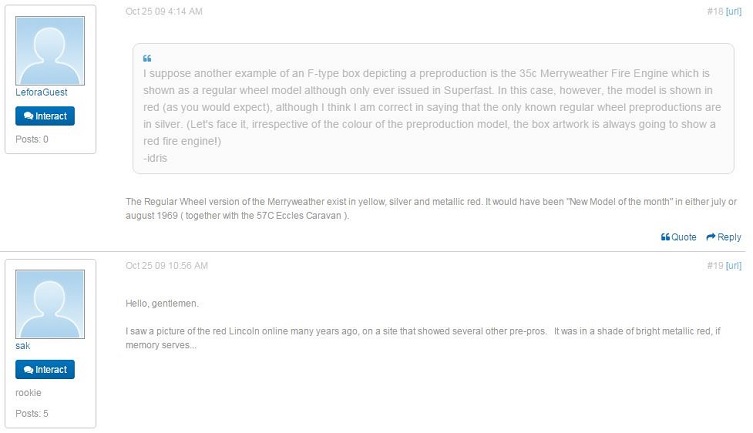
Task: Open LeforaGuest username profile link
Action: coord(41,93)
